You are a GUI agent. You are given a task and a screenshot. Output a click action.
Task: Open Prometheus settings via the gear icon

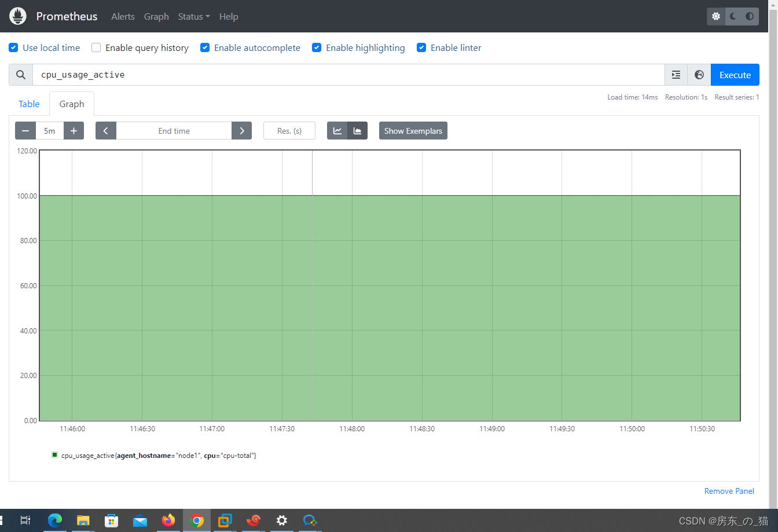(x=715, y=16)
